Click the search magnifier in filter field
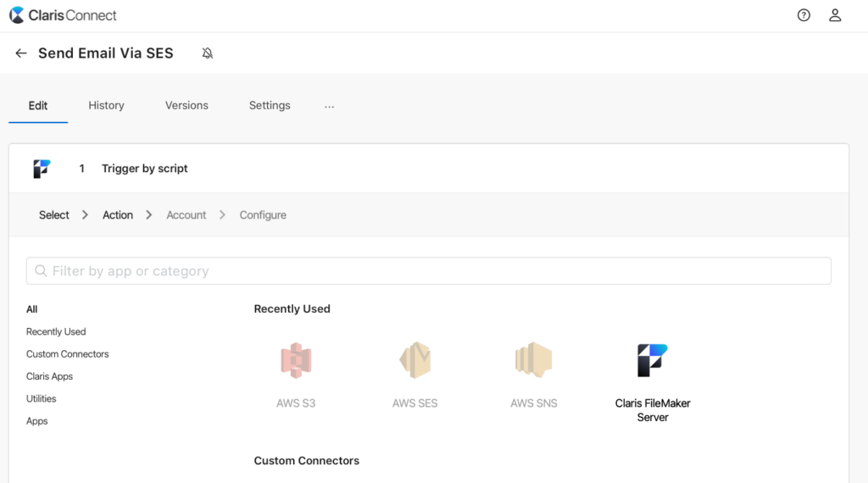The width and height of the screenshot is (868, 483). tap(41, 270)
